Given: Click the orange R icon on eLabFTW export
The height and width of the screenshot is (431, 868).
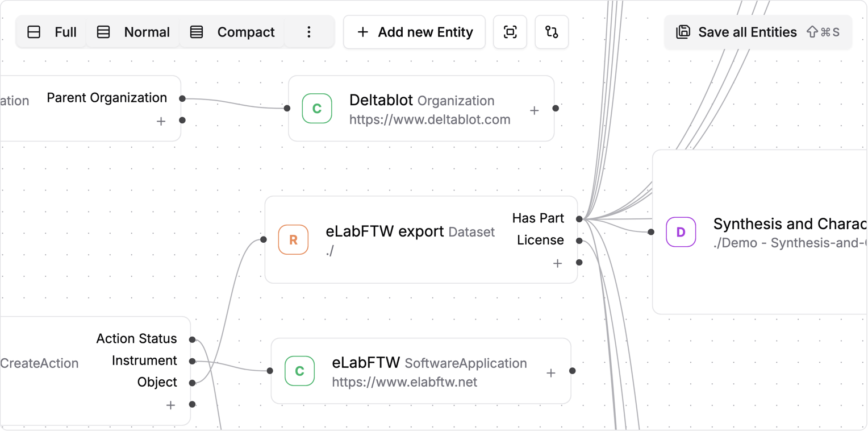Looking at the screenshot, I should coord(293,240).
